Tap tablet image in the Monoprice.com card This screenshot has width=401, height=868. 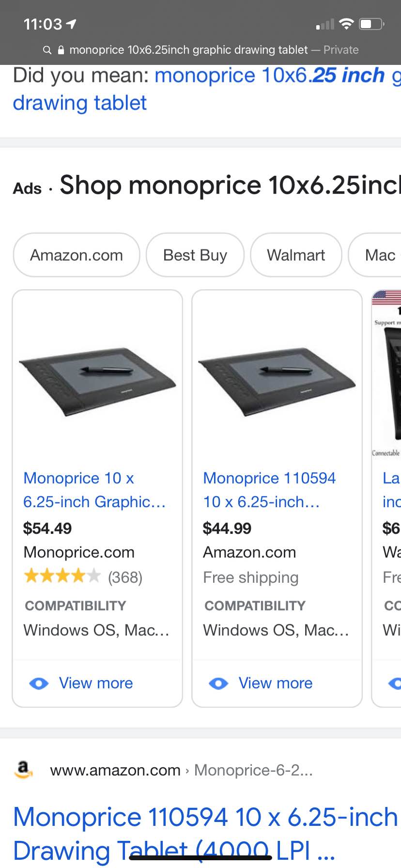click(x=97, y=381)
